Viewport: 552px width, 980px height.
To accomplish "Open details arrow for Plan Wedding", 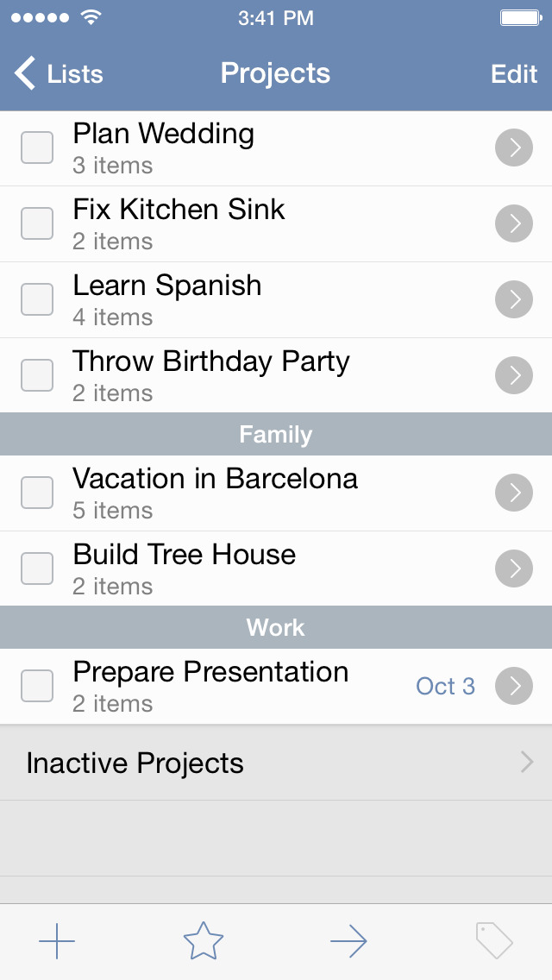I will coord(514,148).
